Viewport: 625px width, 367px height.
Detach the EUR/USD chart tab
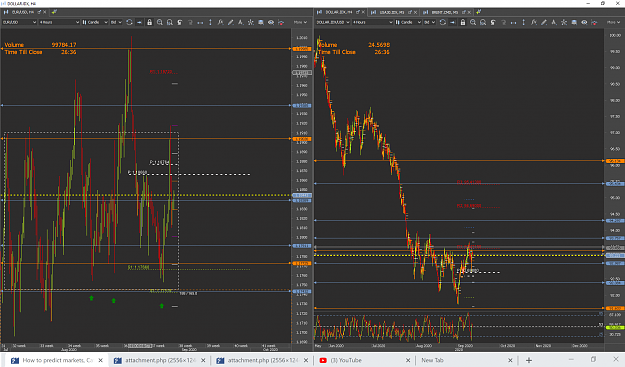39,12
